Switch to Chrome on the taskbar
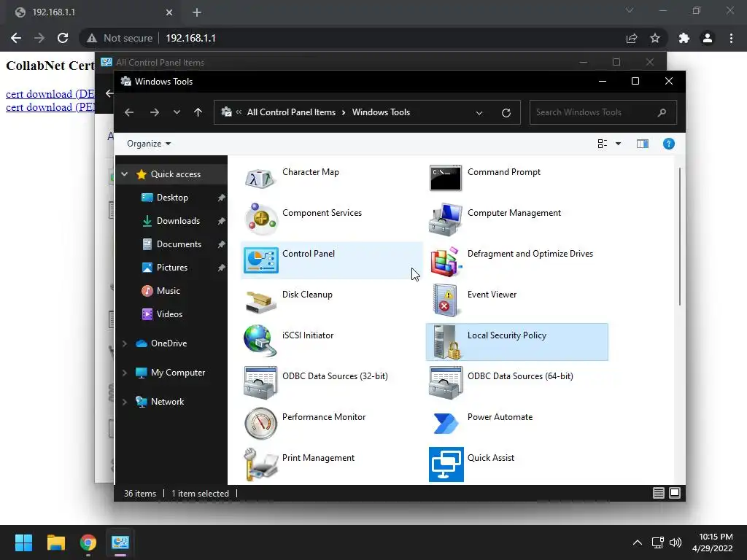The image size is (747, 560). coord(88,542)
